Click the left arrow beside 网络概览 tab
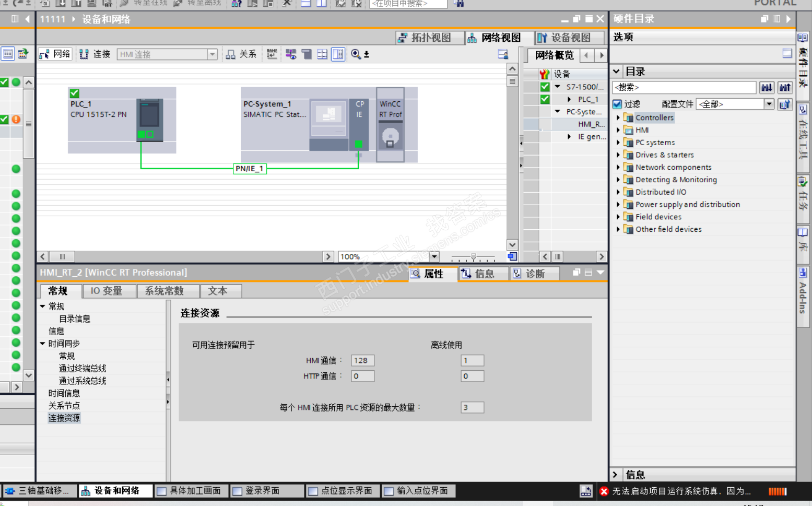This screenshot has height=506, width=812. pyautogui.click(x=586, y=55)
